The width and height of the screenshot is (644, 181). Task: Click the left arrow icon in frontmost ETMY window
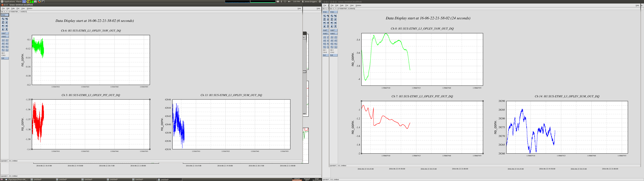point(332,23)
